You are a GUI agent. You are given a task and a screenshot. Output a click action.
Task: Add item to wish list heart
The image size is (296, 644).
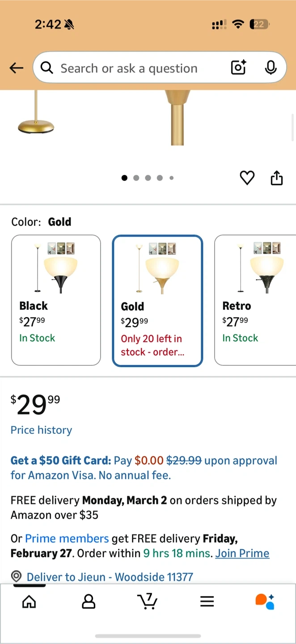[247, 178]
